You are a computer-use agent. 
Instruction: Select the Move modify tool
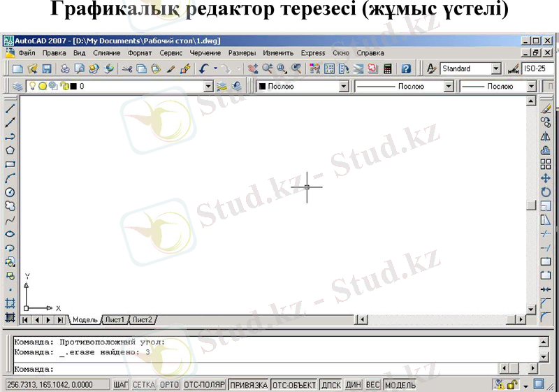pos(546,177)
